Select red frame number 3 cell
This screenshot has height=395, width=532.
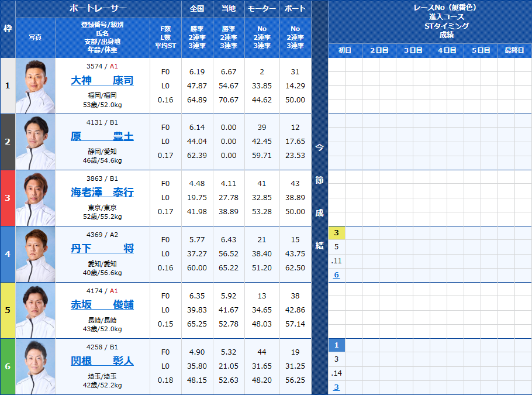8,198
